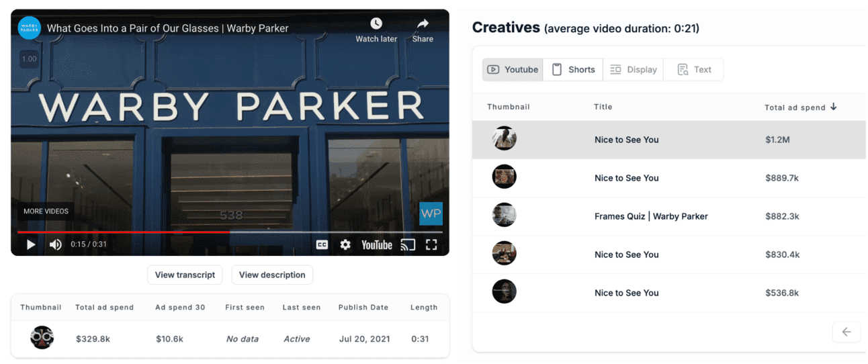Viewport: 868px width, 364px height.
Task: Click the View description button
Action: (x=272, y=275)
